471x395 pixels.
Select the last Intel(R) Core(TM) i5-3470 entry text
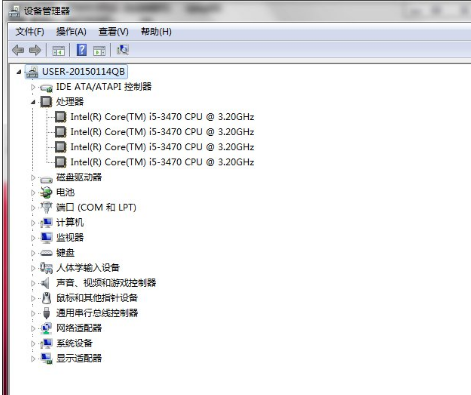click(x=162, y=162)
